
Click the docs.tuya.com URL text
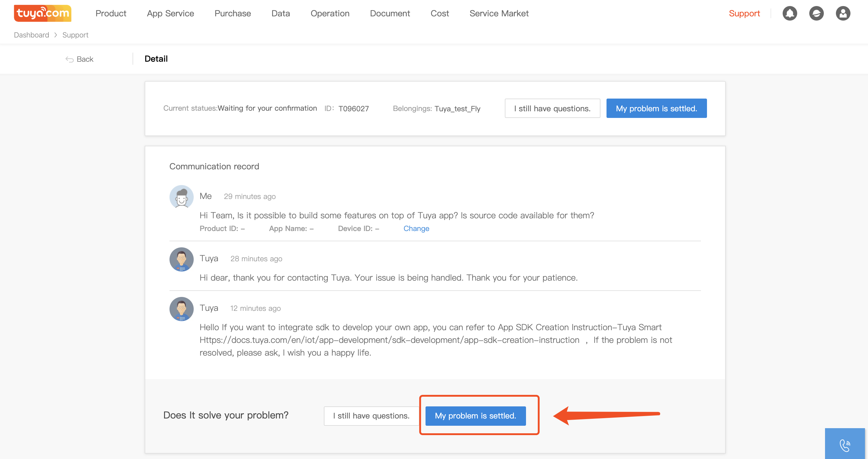pyautogui.click(x=389, y=340)
